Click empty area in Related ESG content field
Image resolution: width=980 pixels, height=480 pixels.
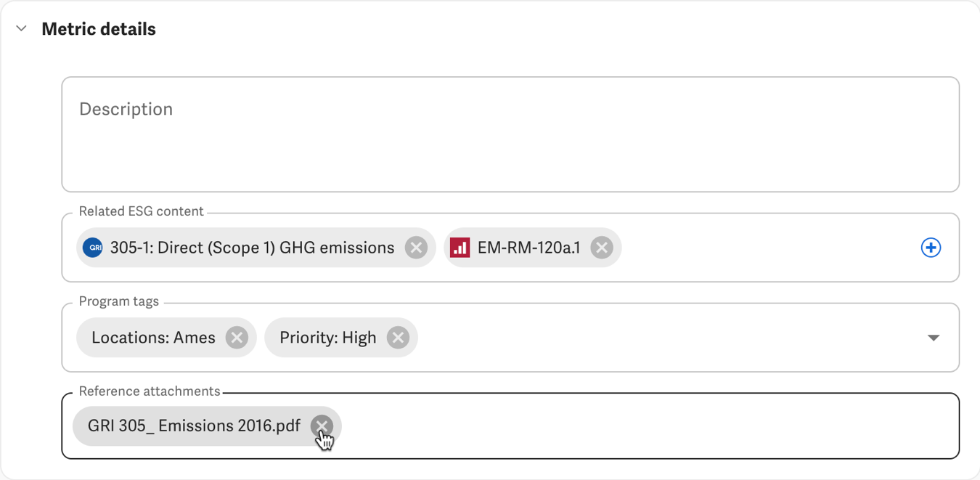(x=769, y=248)
